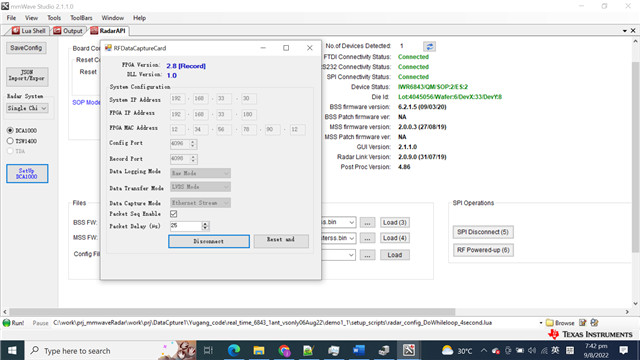Viewport: 640px width, 360px height.
Task: Open the ToolBars menu
Action: tap(81, 18)
